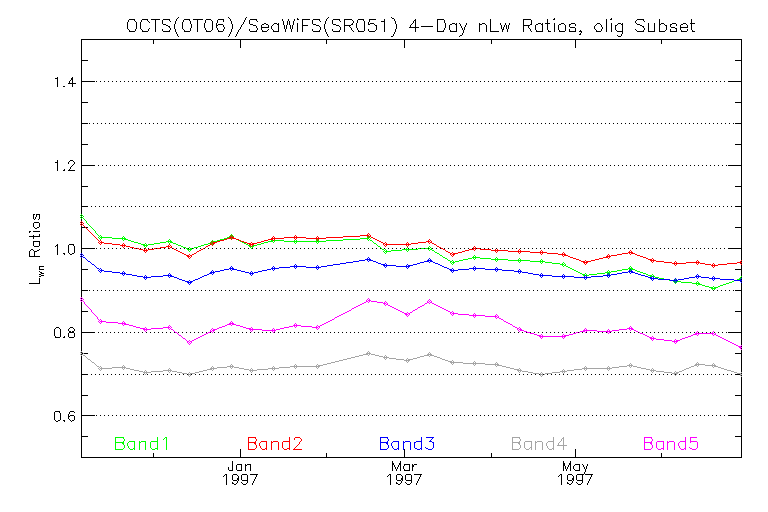Image resolution: width=768 pixels, height=512 pixels.
Task: Select the gray Band4 legend label
Action: (x=539, y=444)
